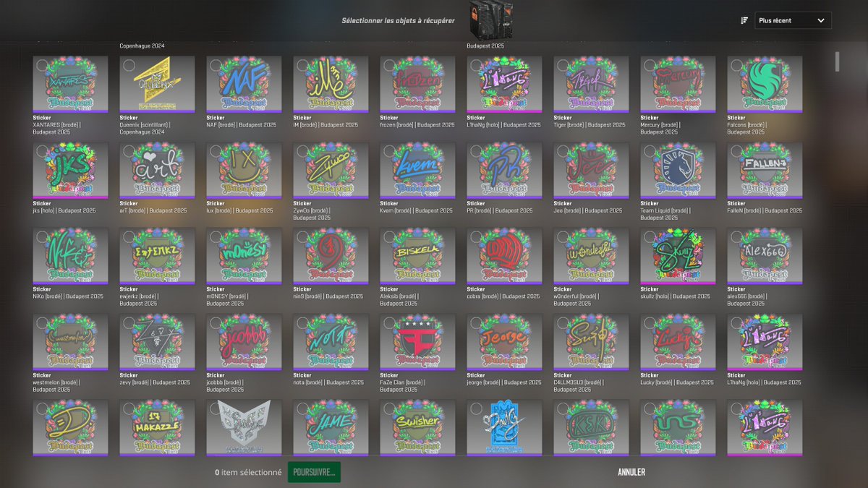Check the selection circle on alex666 sticker
Viewport: 868px width, 488px height.
click(x=736, y=237)
